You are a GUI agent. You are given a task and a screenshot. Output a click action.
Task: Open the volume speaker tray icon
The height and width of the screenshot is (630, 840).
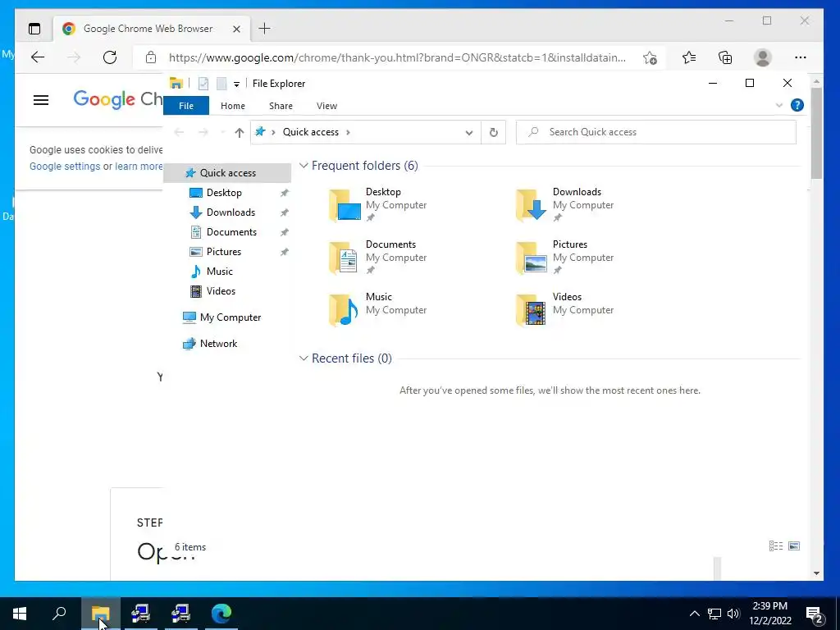(x=733, y=614)
